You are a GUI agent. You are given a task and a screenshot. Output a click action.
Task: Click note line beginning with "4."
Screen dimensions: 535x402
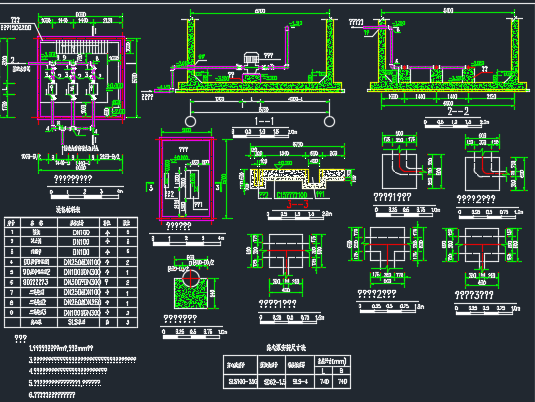point(68,371)
